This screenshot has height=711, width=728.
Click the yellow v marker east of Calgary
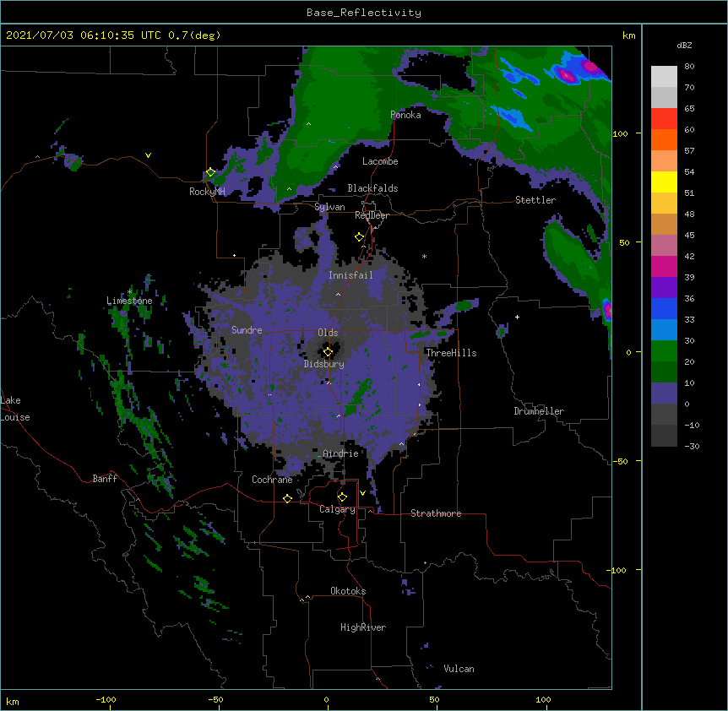362,493
